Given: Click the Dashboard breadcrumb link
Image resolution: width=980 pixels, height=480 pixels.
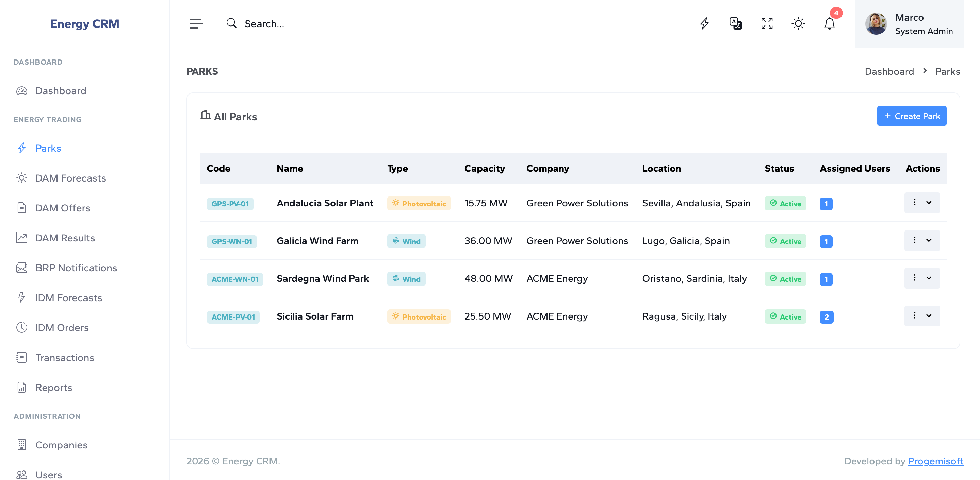Looking at the screenshot, I should point(889,71).
